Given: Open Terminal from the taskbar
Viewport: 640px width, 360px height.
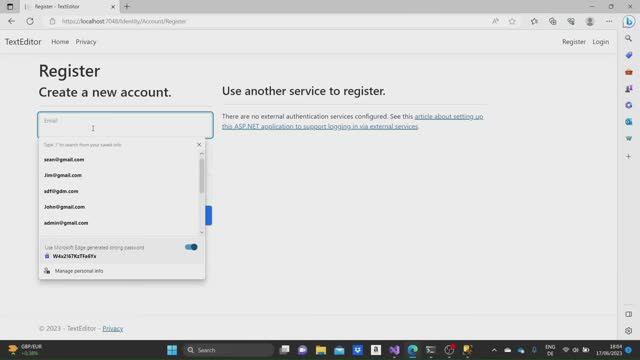Looking at the screenshot, I should pos(431,350).
